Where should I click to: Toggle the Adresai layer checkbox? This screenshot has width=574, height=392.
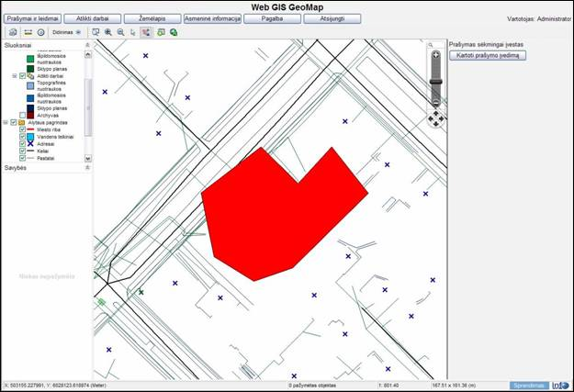pyautogui.click(x=22, y=144)
